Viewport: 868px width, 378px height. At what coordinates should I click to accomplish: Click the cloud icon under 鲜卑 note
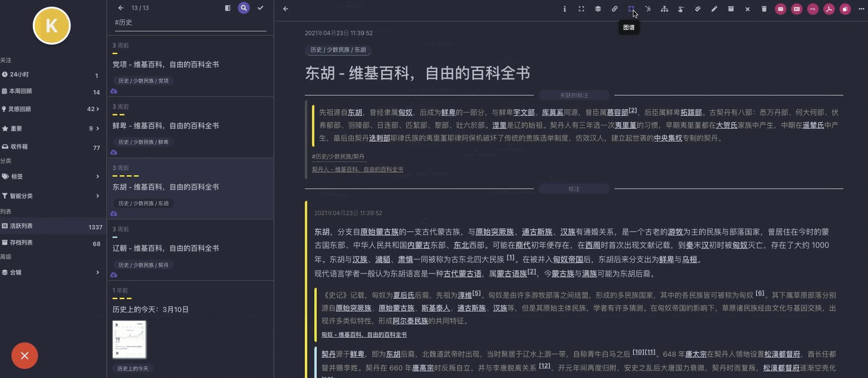(x=114, y=152)
